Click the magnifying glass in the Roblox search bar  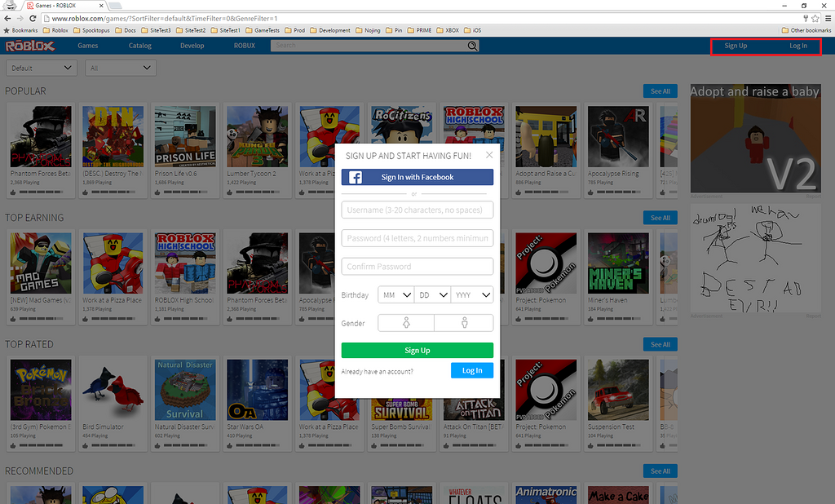click(471, 46)
